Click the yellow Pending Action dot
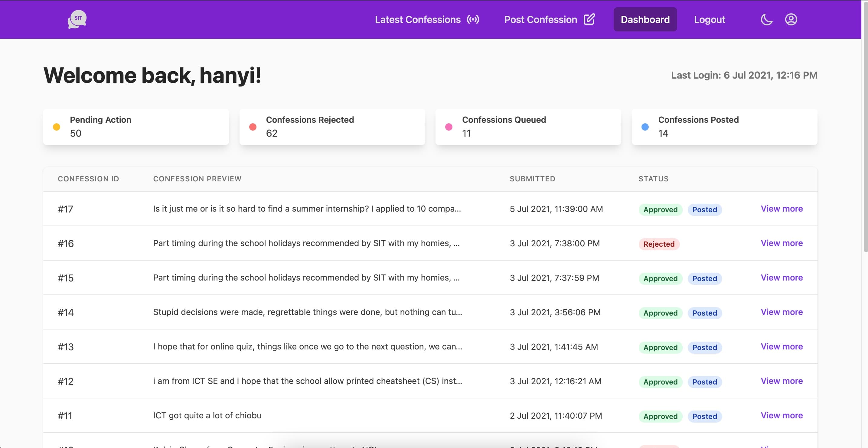Screen dimensions: 868x448 57,127
